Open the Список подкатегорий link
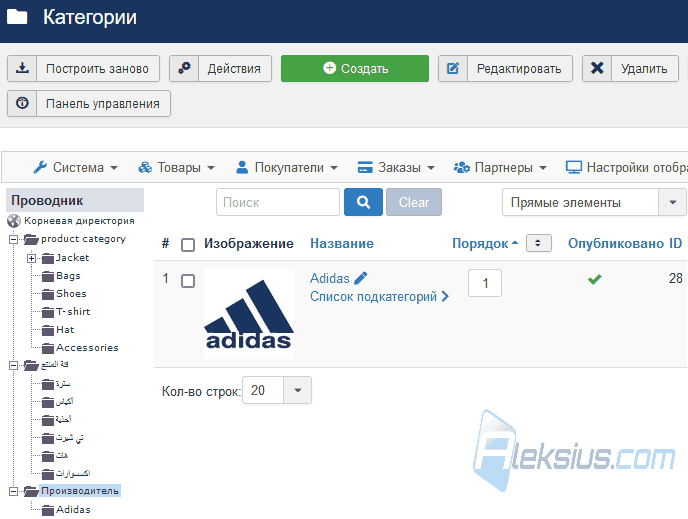This screenshot has width=688, height=519. [379, 297]
